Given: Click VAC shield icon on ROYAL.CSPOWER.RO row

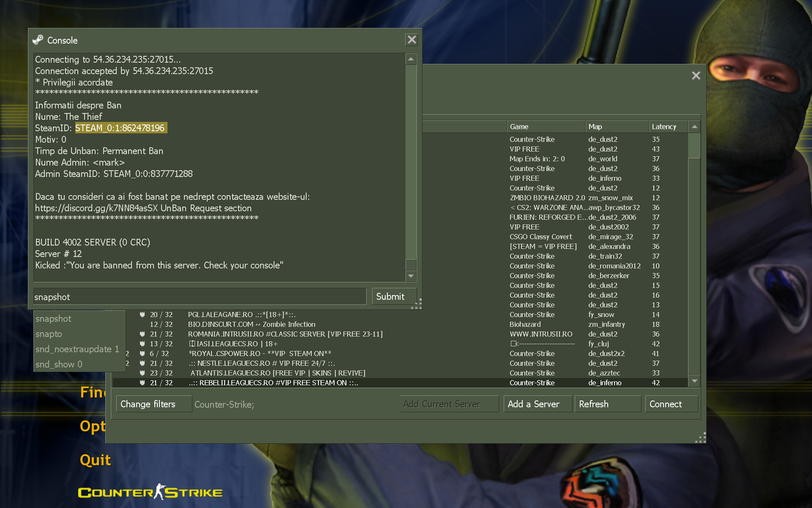Looking at the screenshot, I should 143,354.
